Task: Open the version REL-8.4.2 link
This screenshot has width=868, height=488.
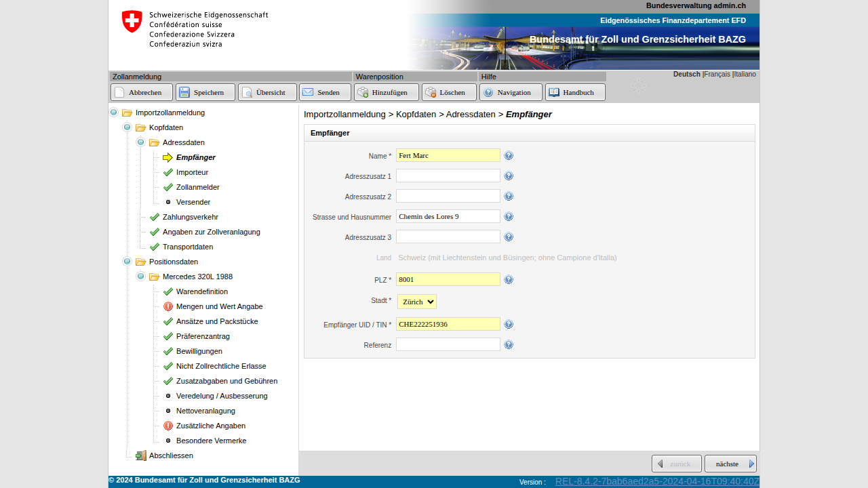Action: tap(656, 482)
